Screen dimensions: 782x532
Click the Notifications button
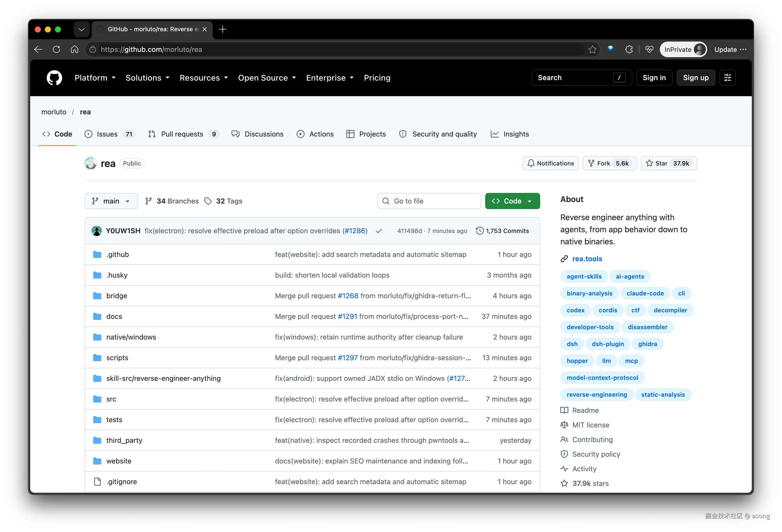pyautogui.click(x=550, y=163)
